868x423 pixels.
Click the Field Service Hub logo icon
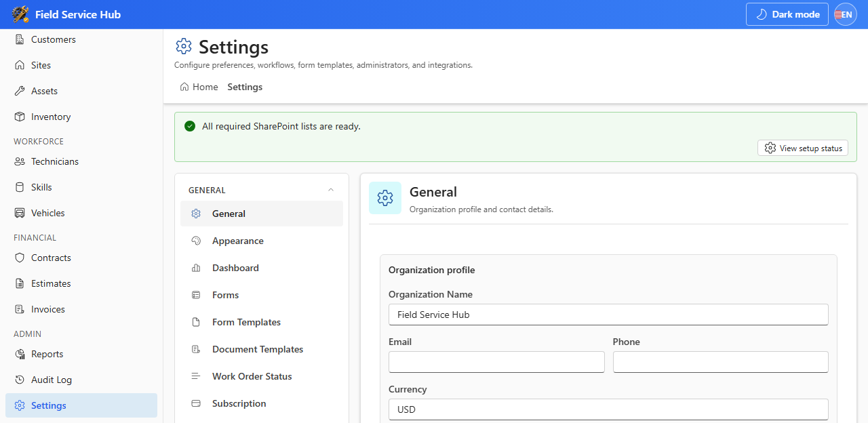[x=20, y=14]
